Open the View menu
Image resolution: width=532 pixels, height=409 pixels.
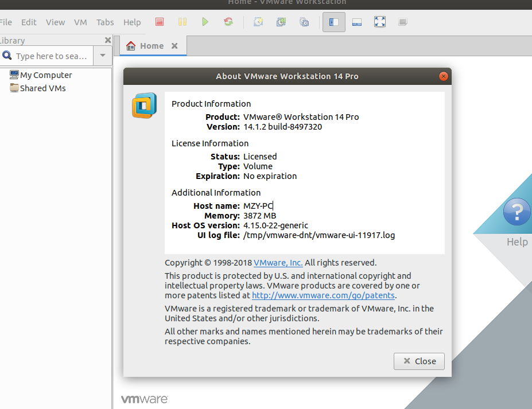(x=55, y=22)
